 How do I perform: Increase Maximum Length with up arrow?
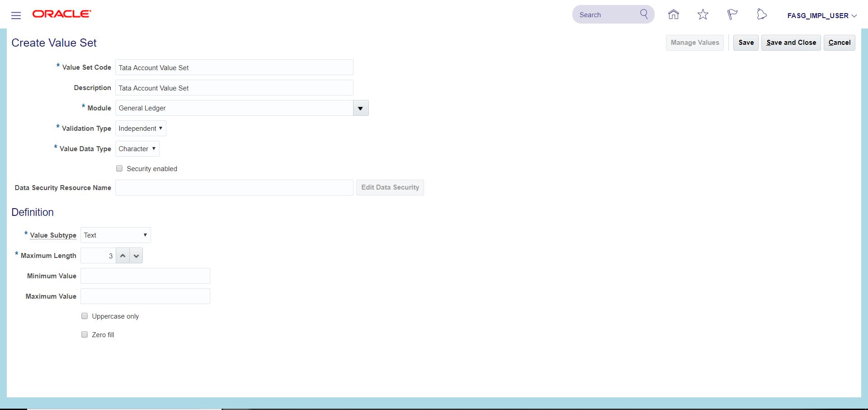(123, 256)
